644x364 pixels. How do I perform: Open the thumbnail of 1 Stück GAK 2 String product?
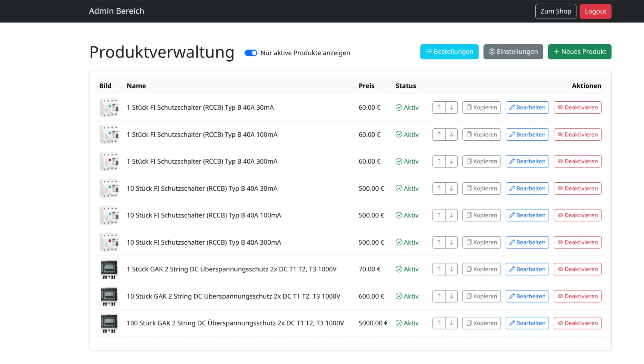(x=109, y=269)
